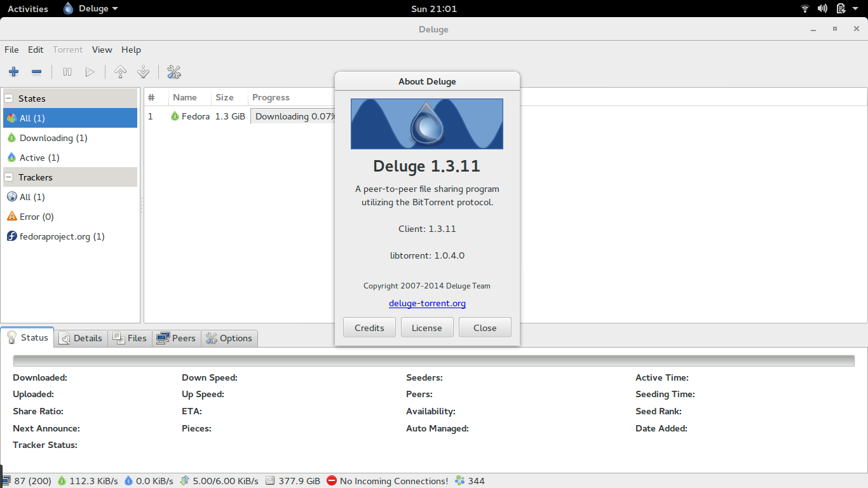Screen dimensions: 868x488
Task: Click the Credits button
Action: click(369, 328)
